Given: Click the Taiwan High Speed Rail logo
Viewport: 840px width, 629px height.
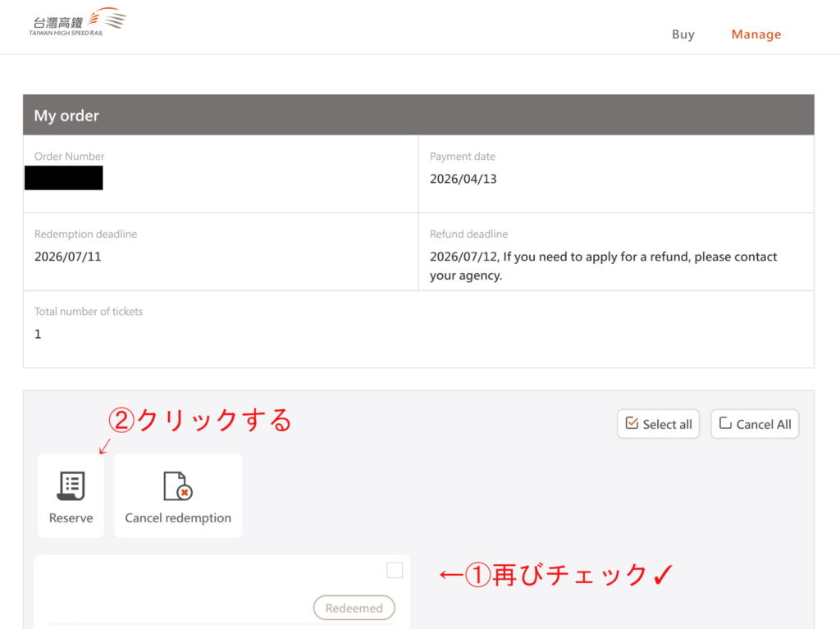Looking at the screenshot, I should tap(78, 23).
